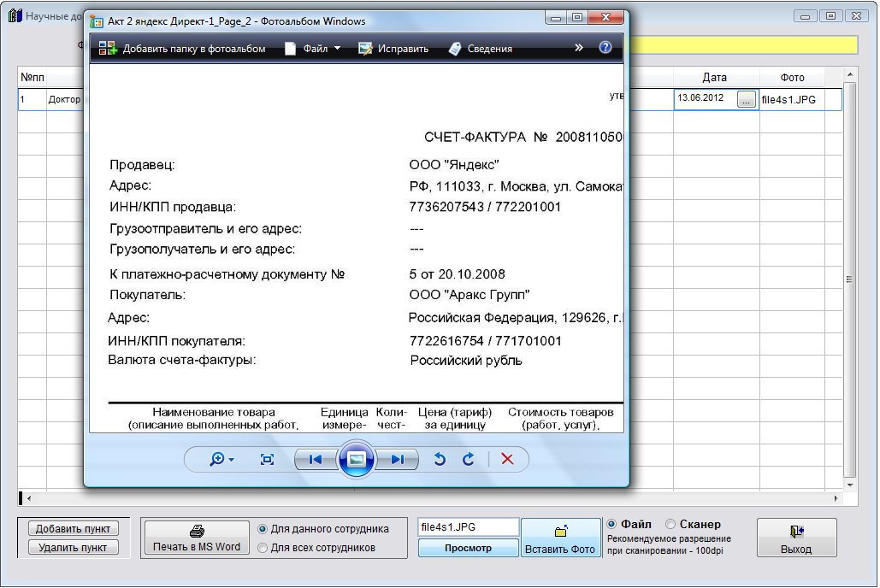880x588 pixels.
Task: Rotate image clockwise
Action: (x=468, y=460)
